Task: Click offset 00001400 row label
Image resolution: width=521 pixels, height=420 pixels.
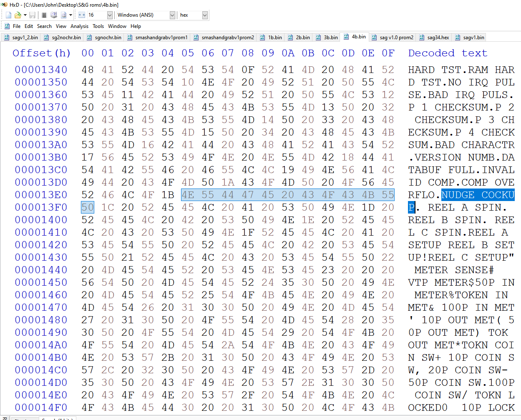Action: pos(41,220)
